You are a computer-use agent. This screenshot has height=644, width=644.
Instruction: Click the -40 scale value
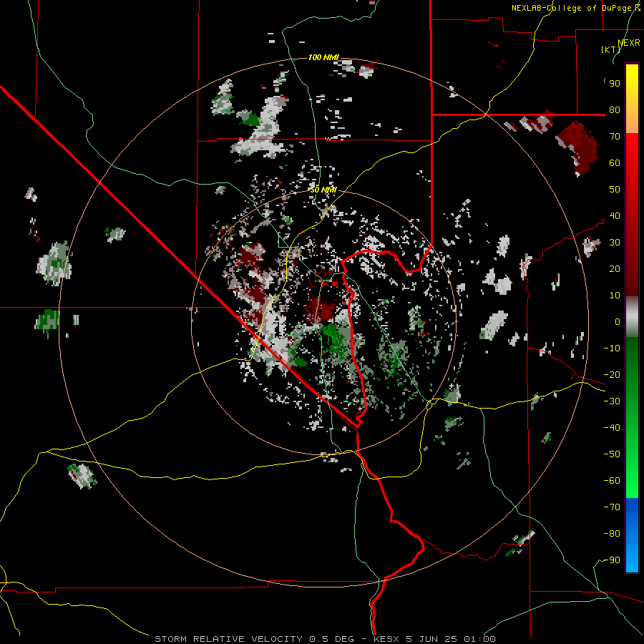612,428
